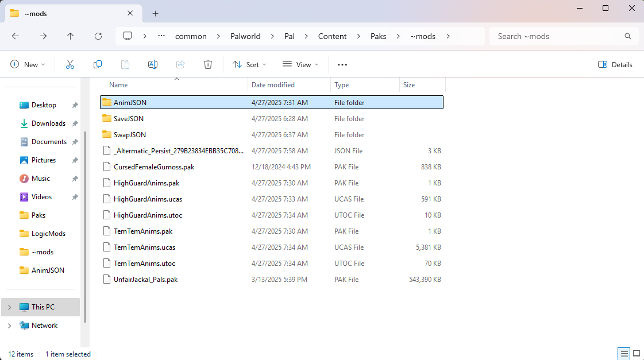Open the See more ellipsis menu

pyautogui.click(x=342, y=64)
